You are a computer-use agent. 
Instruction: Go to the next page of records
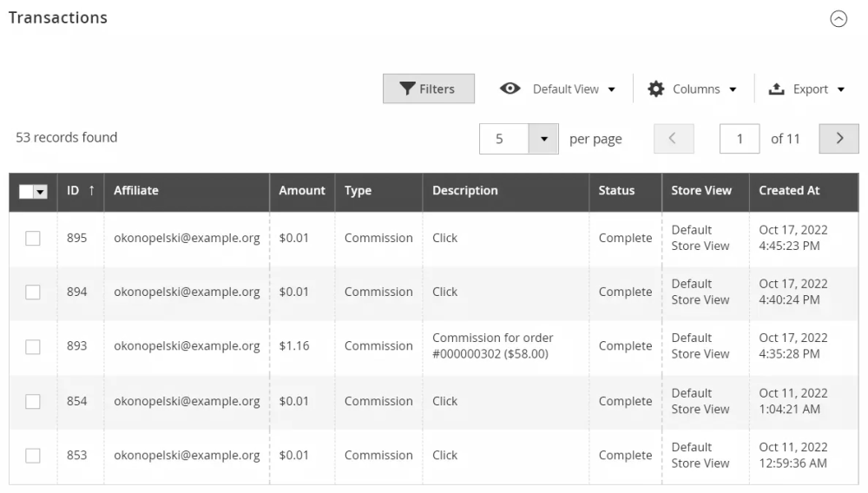(839, 139)
